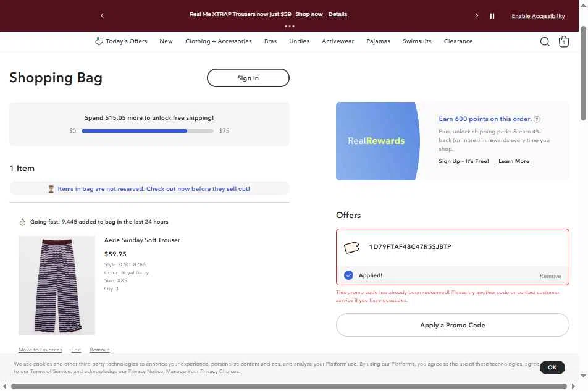Click the scroll left arrow
This screenshot has height=391, width=588.
pos(4,386)
